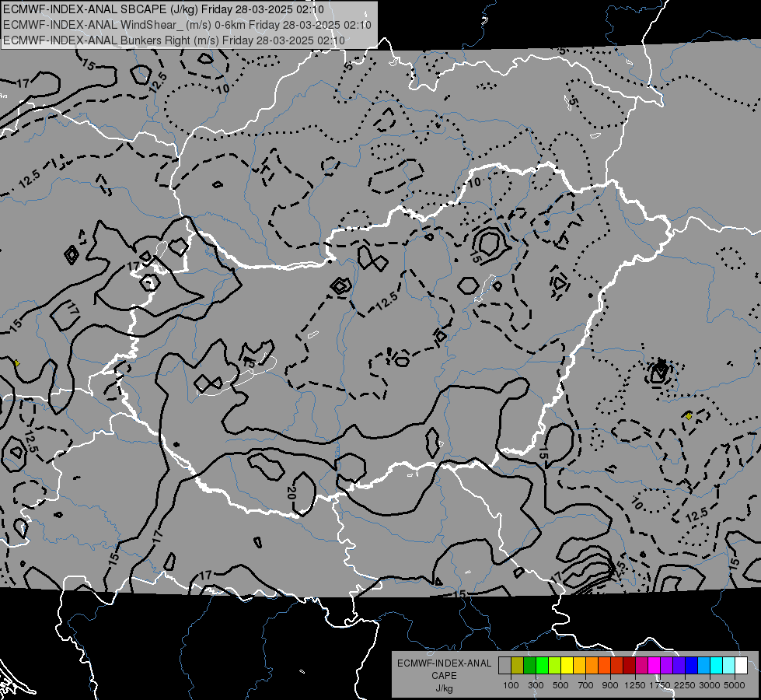The width and height of the screenshot is (761, 700).
Task: Select the purple legend swatch
Action: [x=667, y=665]
